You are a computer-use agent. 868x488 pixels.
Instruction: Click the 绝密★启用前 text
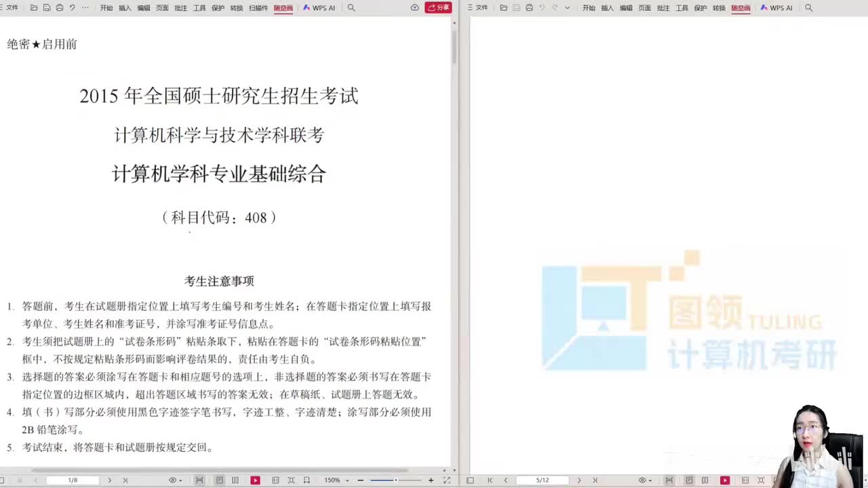(x=42, y=44)
